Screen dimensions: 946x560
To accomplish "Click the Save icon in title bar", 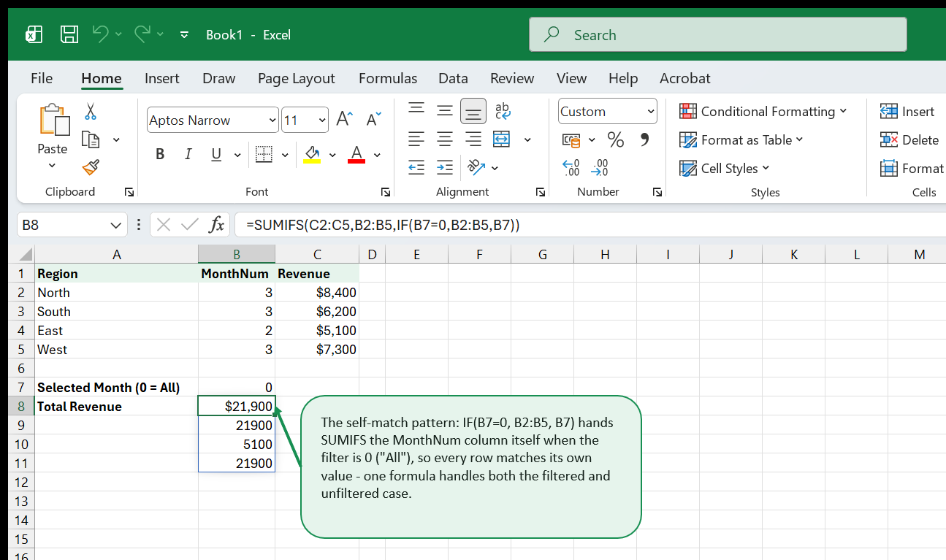I will tap(69, 34).
